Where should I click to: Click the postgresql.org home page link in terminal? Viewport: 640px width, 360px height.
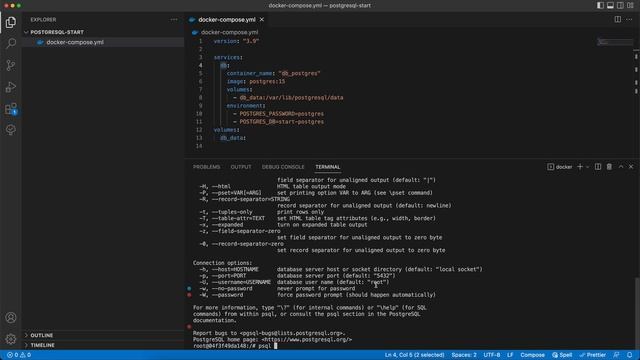(307, 340)
